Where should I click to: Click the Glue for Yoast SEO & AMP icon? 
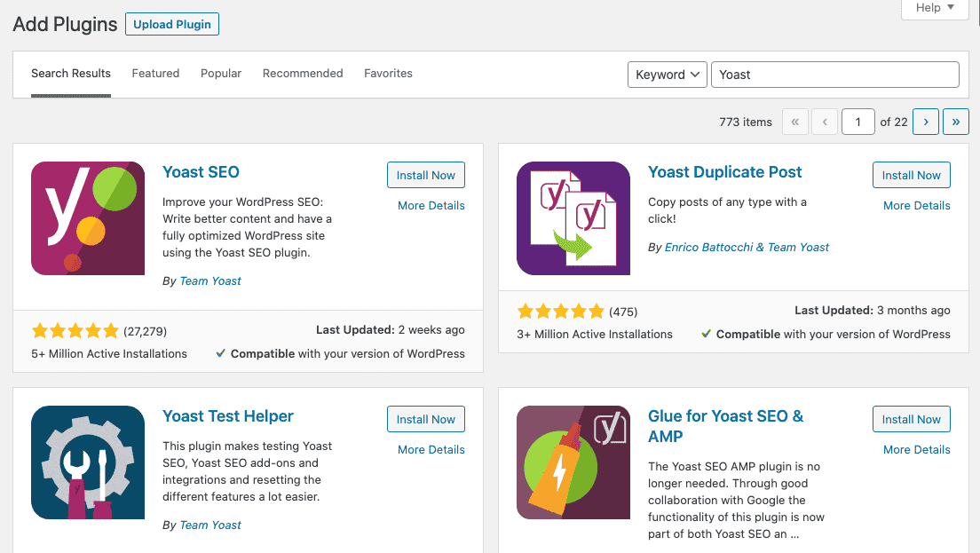[573, 462]
